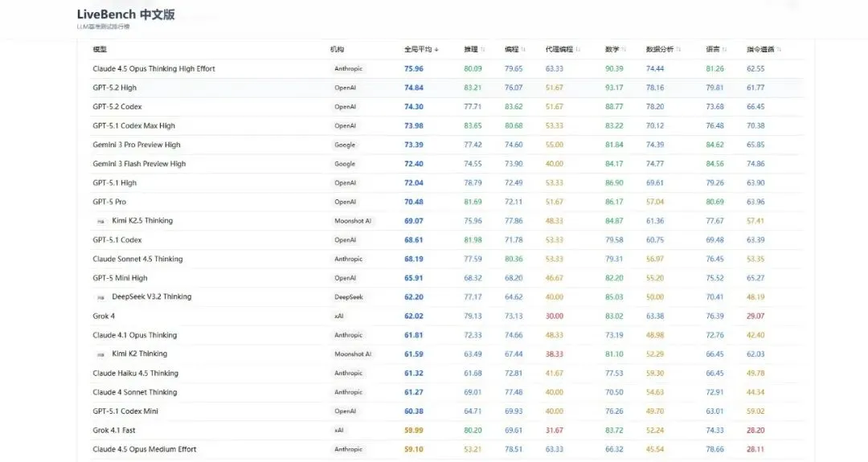
Task: Click the sort arrow beside 全局平均 header
Action: (x=436, y=50)
